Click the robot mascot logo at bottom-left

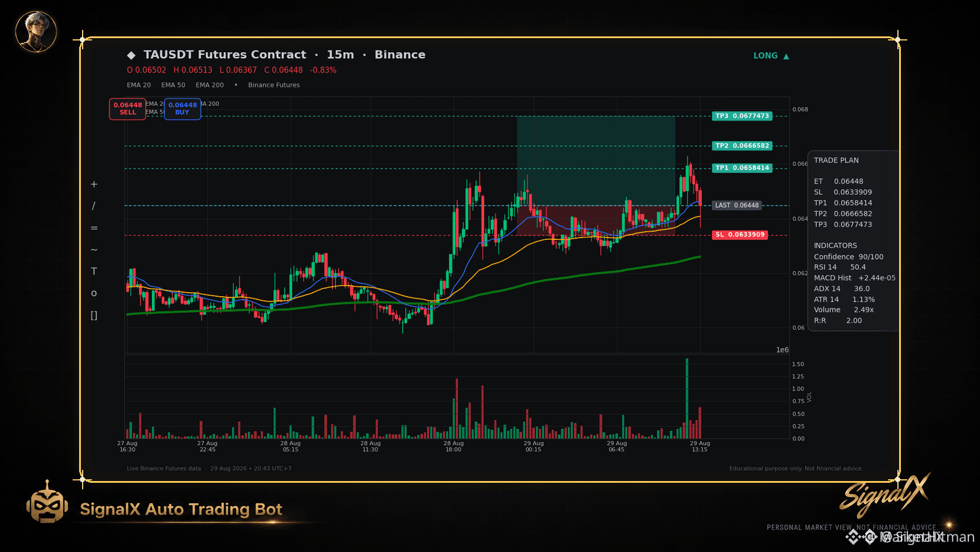click(47, 502)
